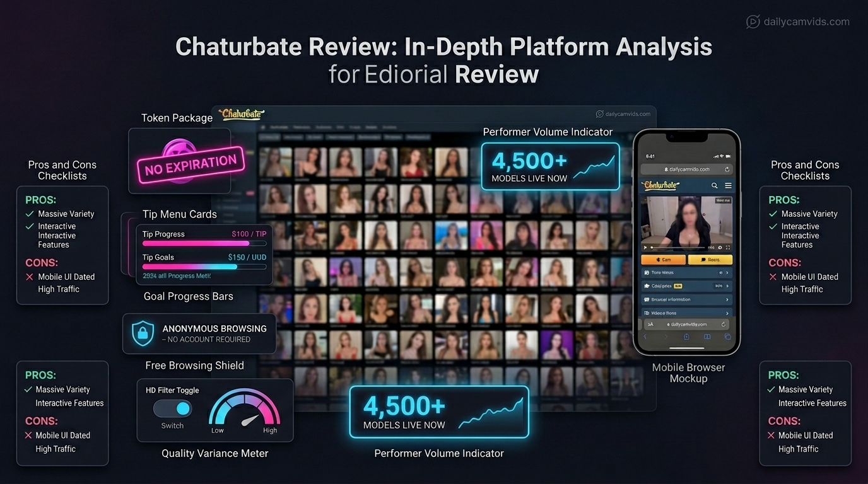Open the hamburger menu in phone mockup
This screenshot has width=868, height=484.
click(728, 185)
